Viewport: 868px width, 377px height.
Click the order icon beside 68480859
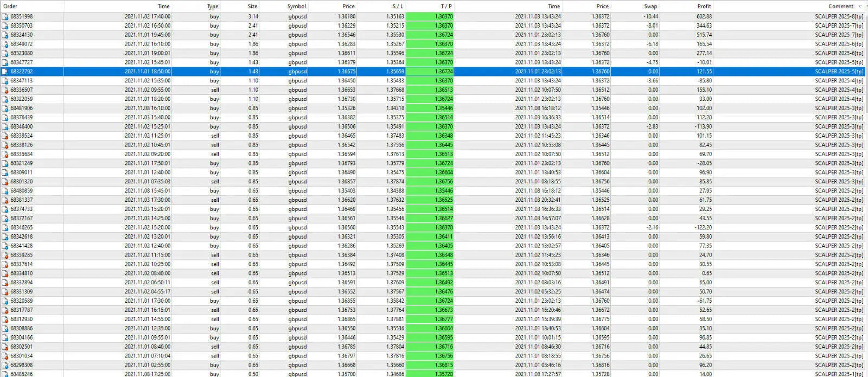[x=5, y=191]
